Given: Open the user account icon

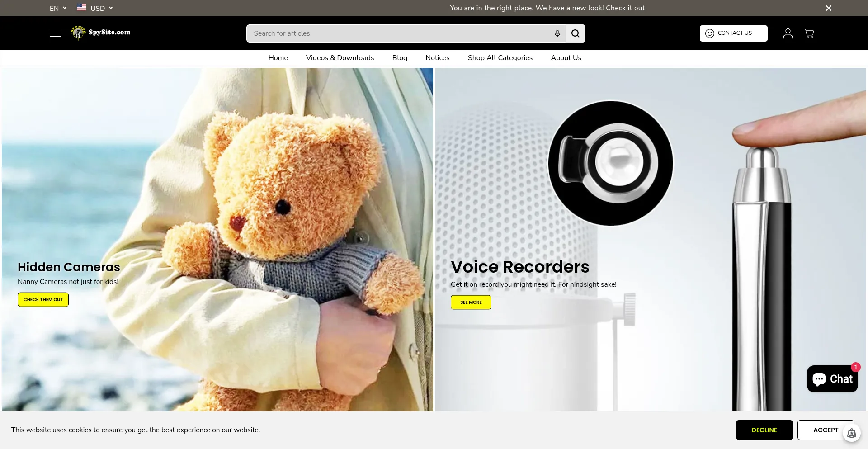Looking at the screenshot, I should tap(788, 33).
